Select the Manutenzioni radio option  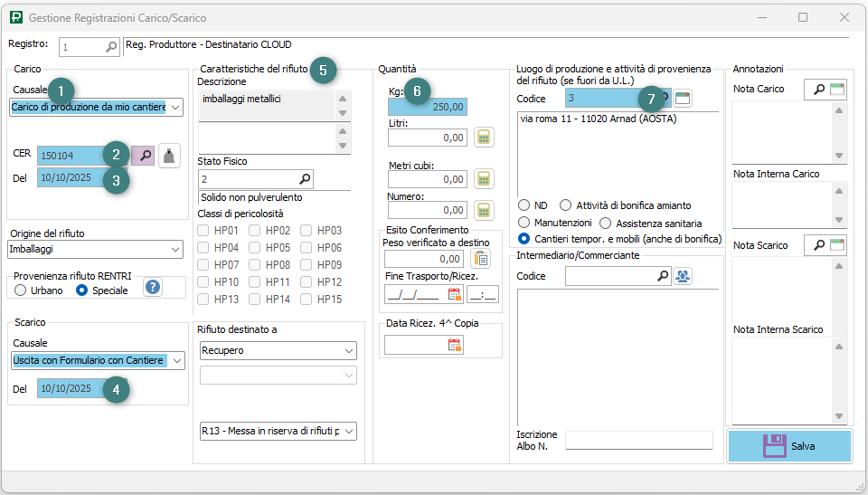(524, 223)
